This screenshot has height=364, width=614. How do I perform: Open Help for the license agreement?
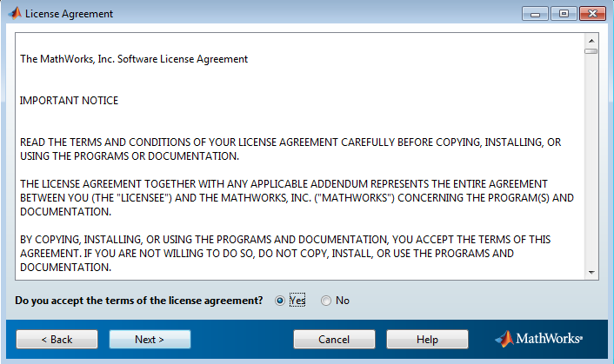[427, 340]
